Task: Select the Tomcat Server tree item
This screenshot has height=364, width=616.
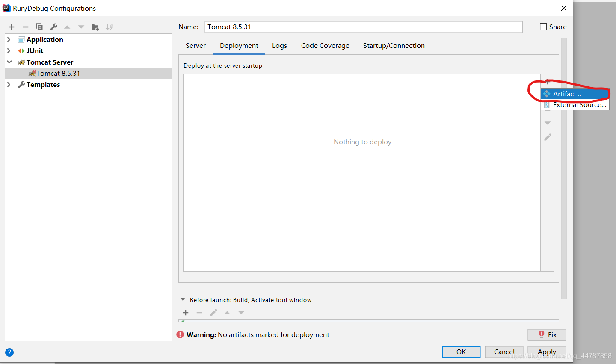Action: pyautogui.click(x=50, y=62)
